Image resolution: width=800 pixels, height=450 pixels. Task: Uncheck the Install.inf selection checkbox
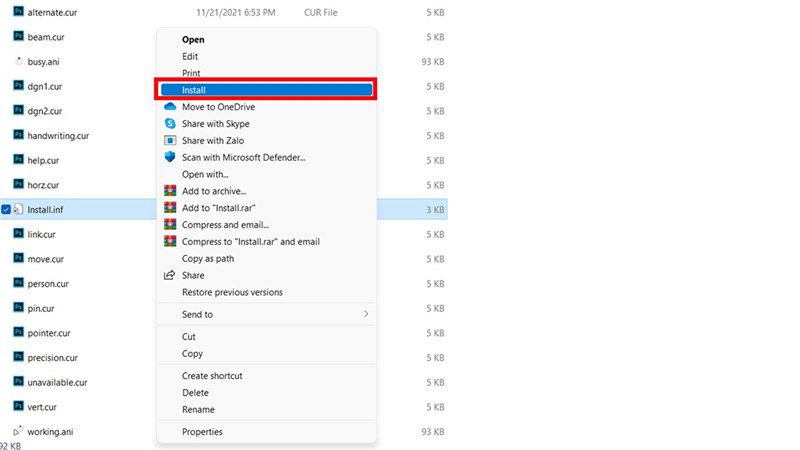tap(6, 209)
